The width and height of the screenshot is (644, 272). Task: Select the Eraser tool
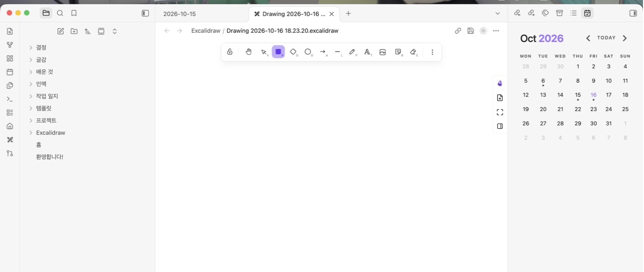(x=413, y=52)
